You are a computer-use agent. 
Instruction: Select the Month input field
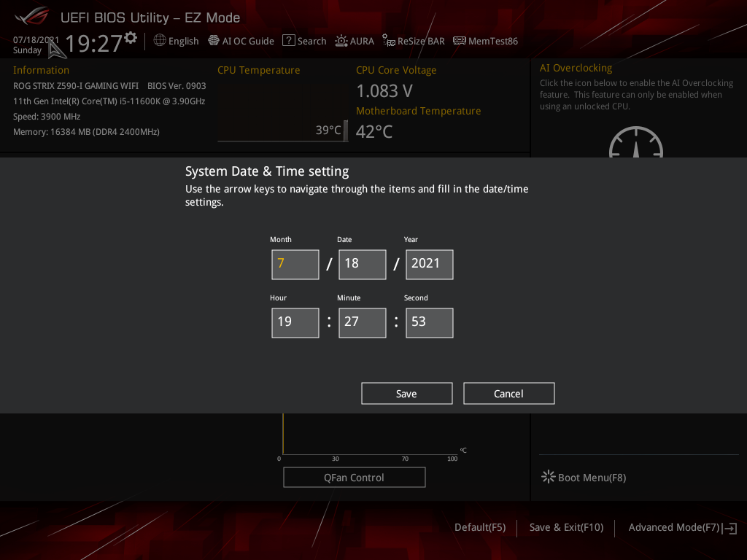(295, 264)
